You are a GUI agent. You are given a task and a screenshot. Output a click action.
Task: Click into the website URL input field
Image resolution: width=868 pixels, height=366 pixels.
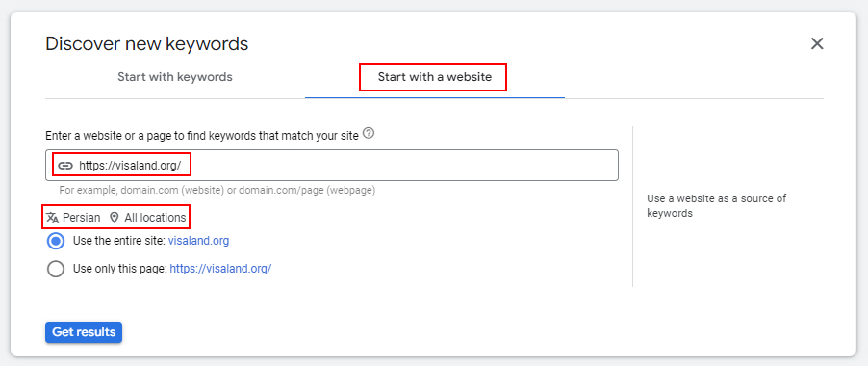click(x=332, y=165)
